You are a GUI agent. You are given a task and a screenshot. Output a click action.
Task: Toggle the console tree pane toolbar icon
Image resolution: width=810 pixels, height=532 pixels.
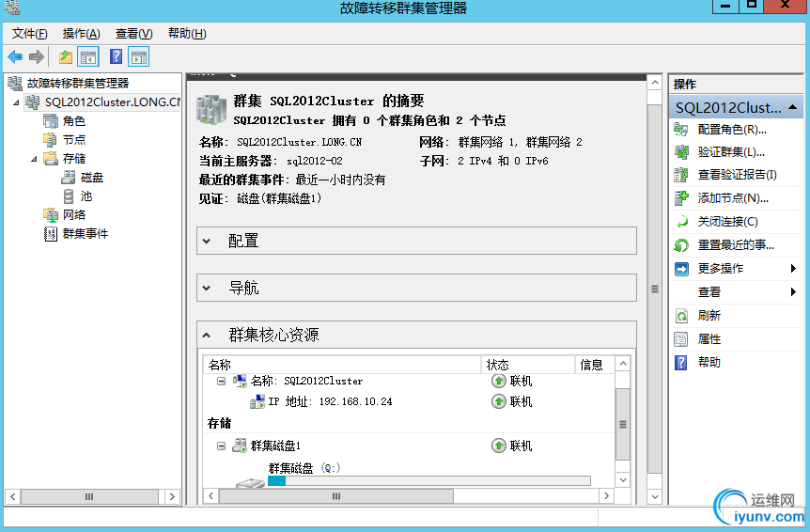(87, 56)
